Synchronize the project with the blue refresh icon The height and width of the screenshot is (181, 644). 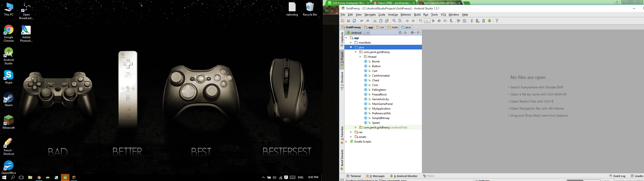354,21
